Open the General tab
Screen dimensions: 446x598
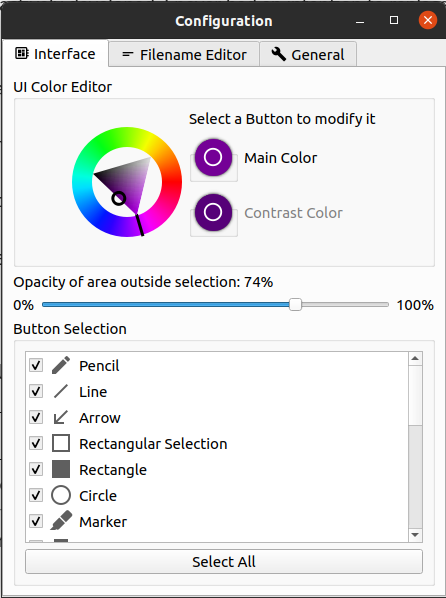point(308,55)
